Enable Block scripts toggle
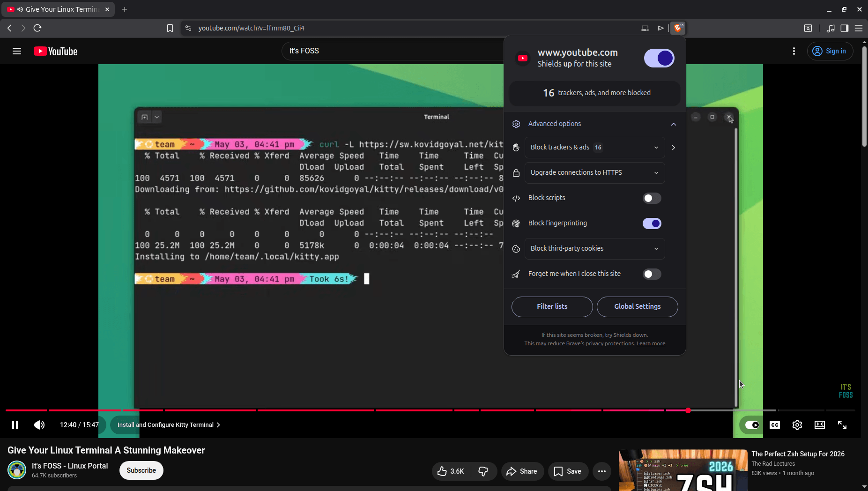The height and width of the screenshot is (491, 868). pos(652,198)
